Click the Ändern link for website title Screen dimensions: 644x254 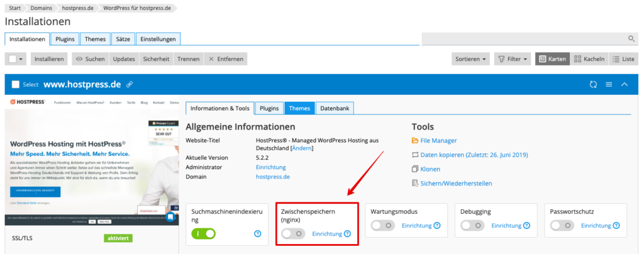(x=302, y=148)
